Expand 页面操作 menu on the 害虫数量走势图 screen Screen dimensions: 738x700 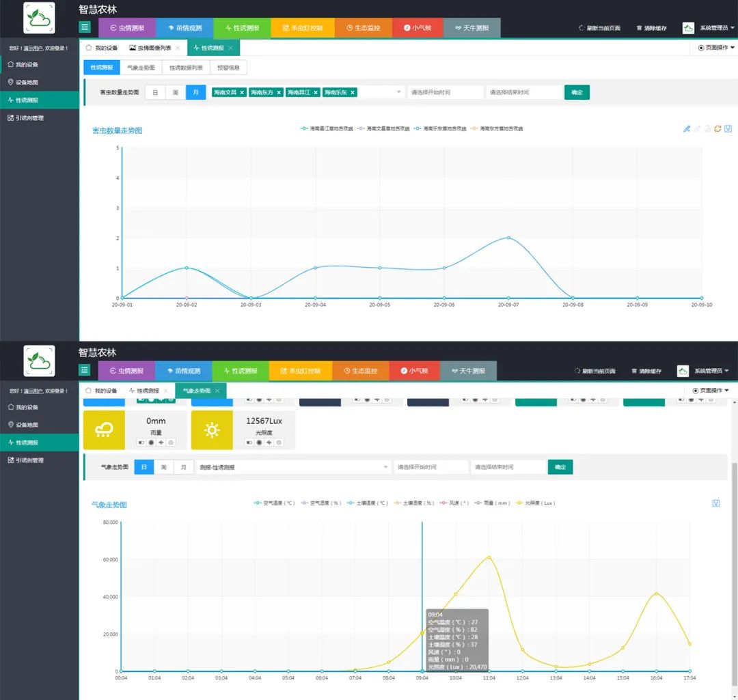[716, 48]
